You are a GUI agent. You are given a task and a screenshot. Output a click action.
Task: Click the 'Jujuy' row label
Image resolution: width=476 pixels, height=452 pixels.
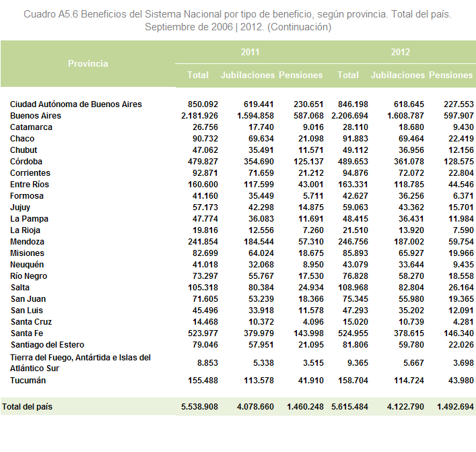20,207
